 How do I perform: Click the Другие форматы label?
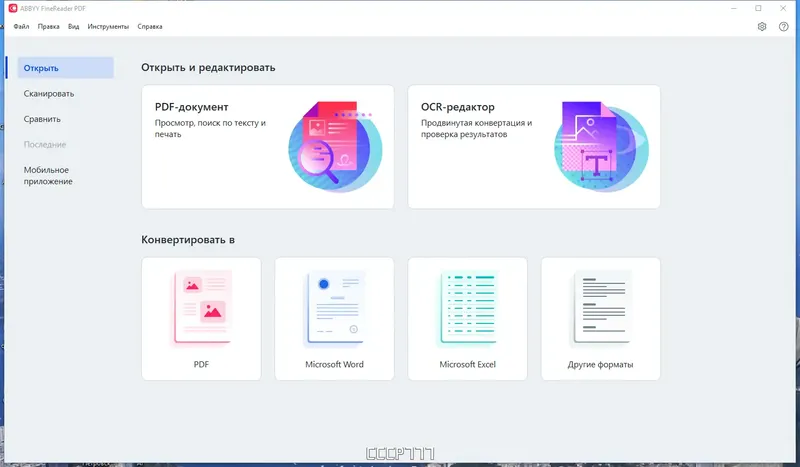(601, 364)
